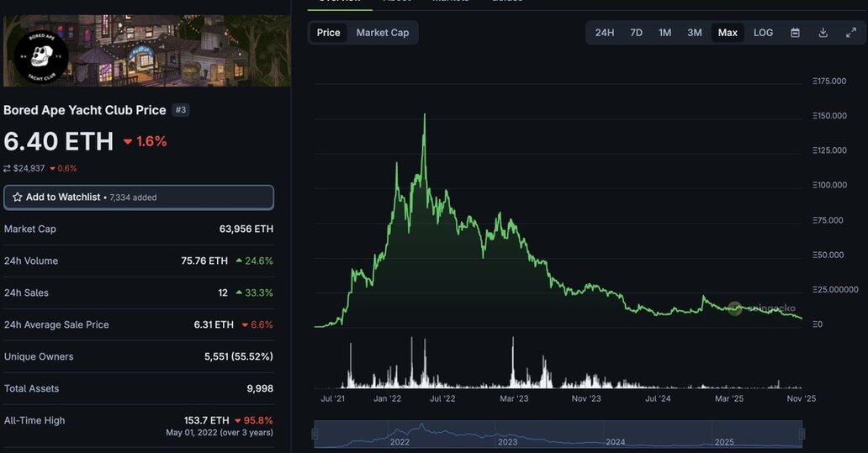Toggle the LOG scale option
Viewport: 868px width, 453px height.
(x=763, y=33)
